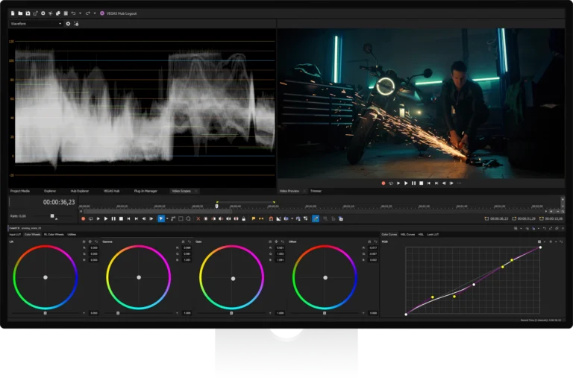
Task: Expand the undo history dropdown arrow
Action: tap(81, 13)
